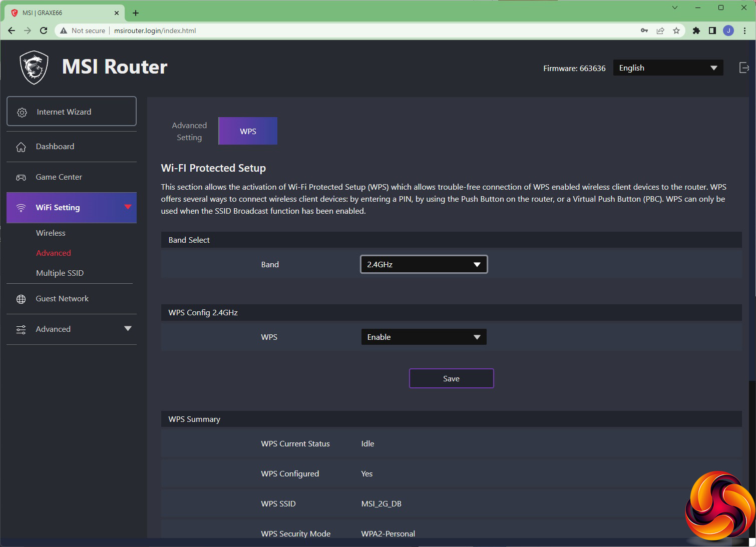Screen dimensions: 756x547
Task: Click the Firmware: 663636 text
Action: click(x=574, y=68)
